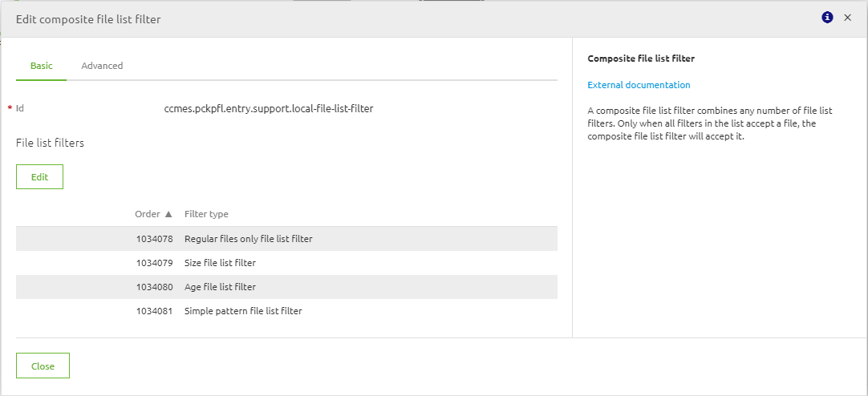Select the Age file list filter row
The image size is (868, 396).
point(286,287)
